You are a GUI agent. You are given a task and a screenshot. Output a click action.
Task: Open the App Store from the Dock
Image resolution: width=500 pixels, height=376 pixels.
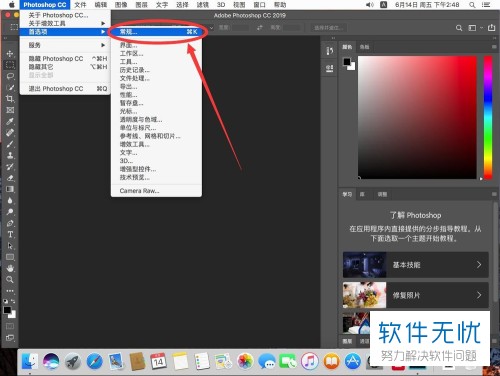(353, 362)
